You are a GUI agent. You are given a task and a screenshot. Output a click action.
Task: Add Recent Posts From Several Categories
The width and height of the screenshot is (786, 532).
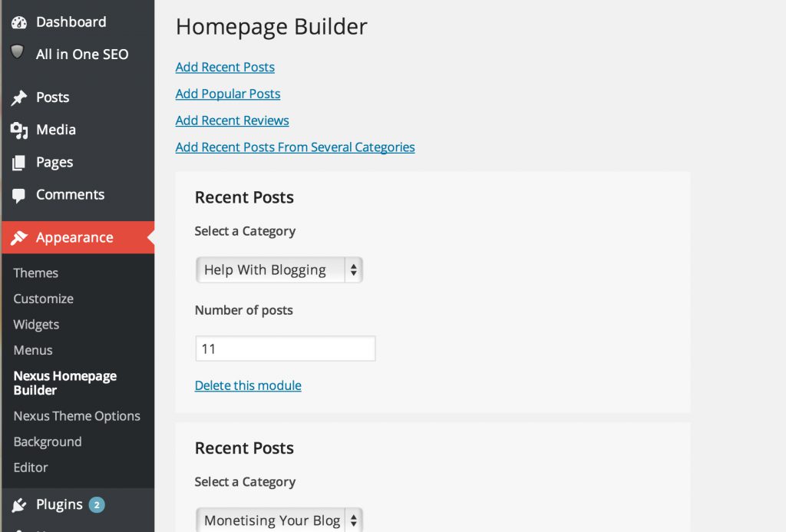295,147
